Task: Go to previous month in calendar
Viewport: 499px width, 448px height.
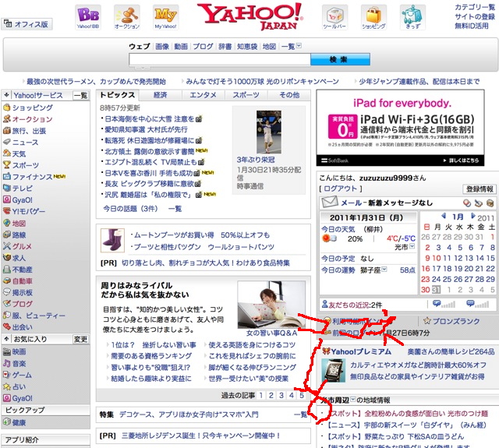Action: pyautogui.click(x=444, y=217)
